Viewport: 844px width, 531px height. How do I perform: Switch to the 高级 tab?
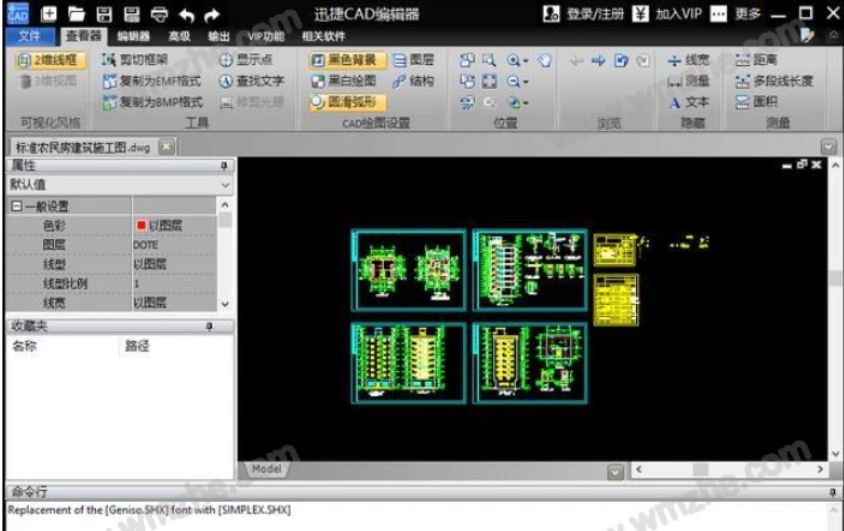pos(179,37)
